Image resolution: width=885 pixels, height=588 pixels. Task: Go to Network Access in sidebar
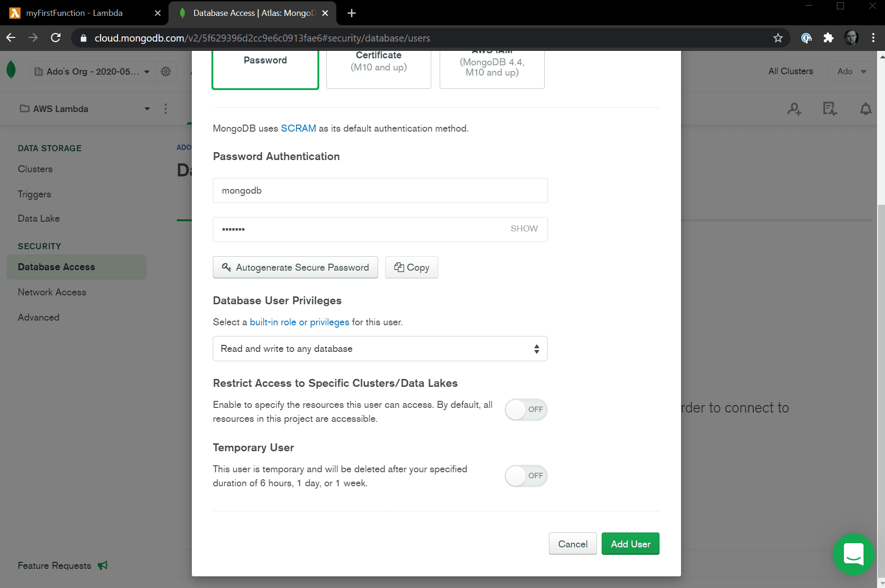tap(52, 292)
